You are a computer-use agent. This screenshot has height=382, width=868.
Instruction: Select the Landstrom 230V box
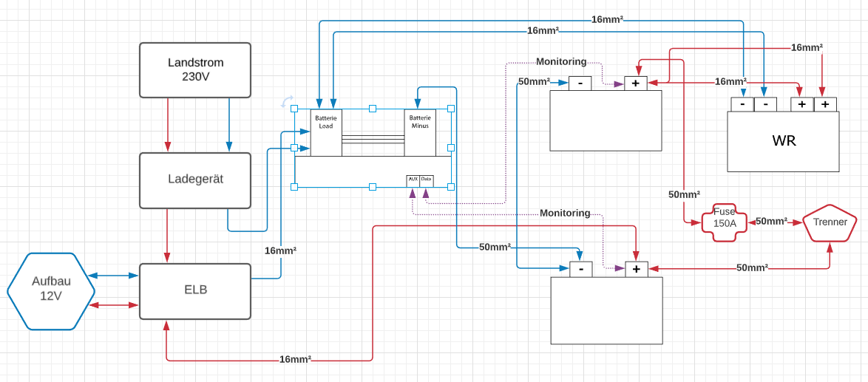pos(195,70)
